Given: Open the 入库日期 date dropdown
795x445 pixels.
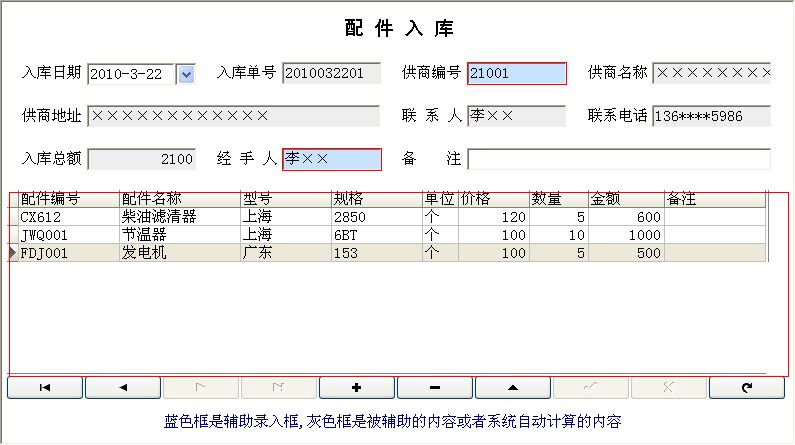Looking at the screenshot, I should pos(185,74).
